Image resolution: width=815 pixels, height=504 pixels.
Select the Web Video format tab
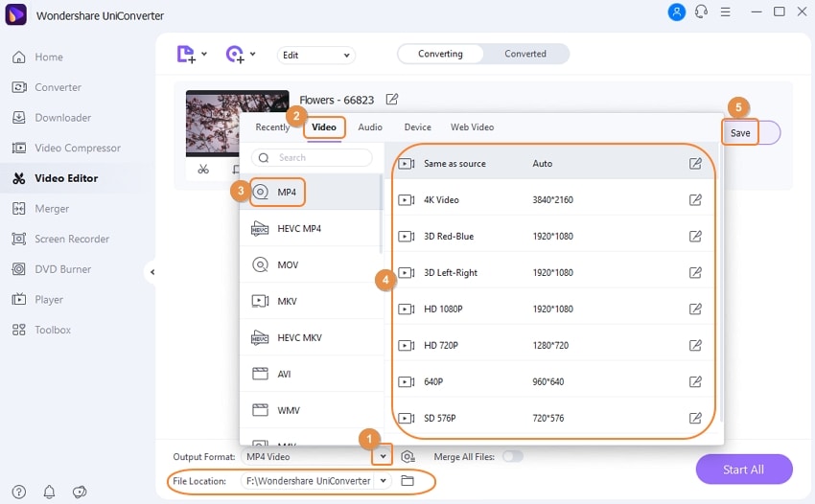[472, 127]
